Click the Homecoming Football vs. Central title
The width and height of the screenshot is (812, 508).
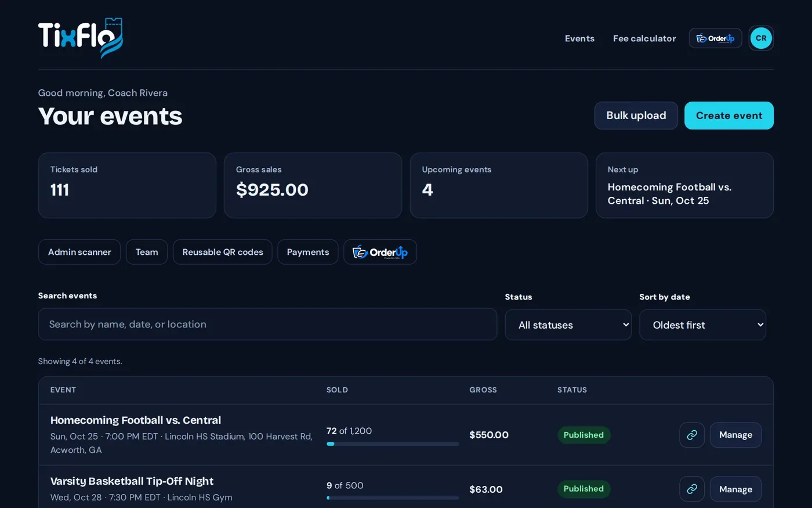(x=136, y=420)
